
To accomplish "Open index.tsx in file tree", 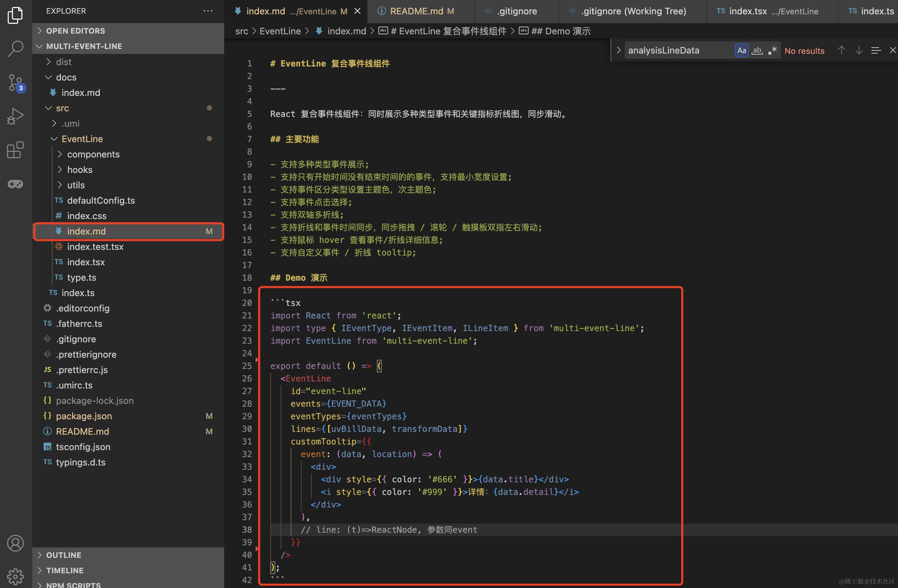I will (128, 262).
